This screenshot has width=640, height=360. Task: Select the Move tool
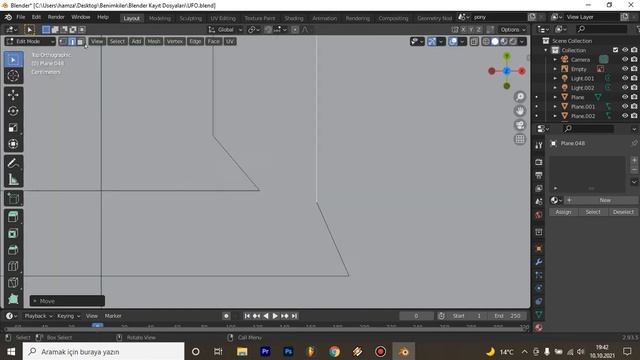[x=13, y=95]
